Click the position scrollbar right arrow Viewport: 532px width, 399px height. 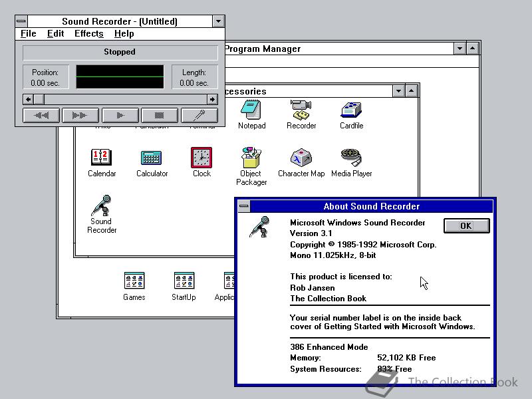pos(212,99)
